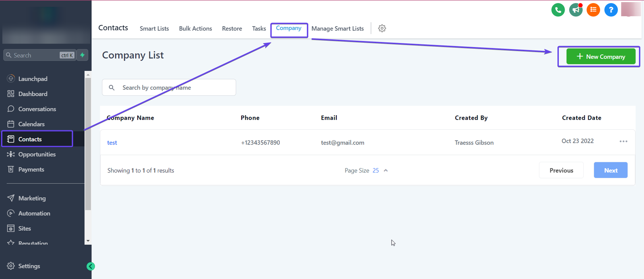Open the three-dot menu for test company

tap(623, 141)
